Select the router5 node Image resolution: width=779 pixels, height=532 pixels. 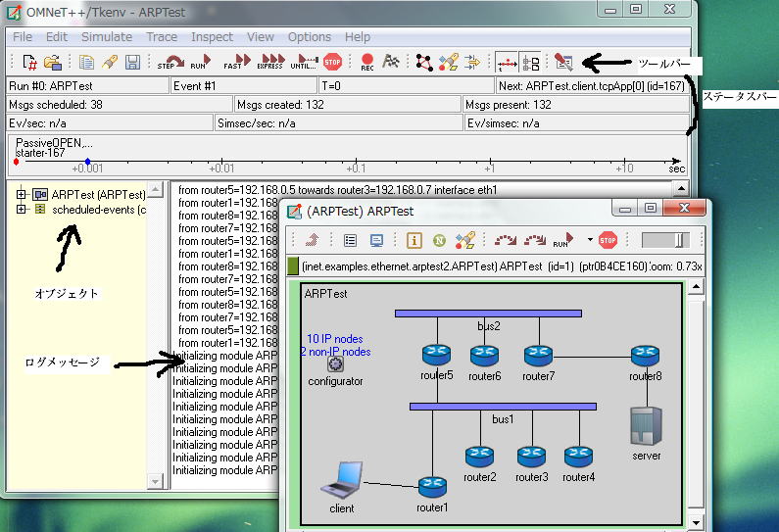pos(436,356)
